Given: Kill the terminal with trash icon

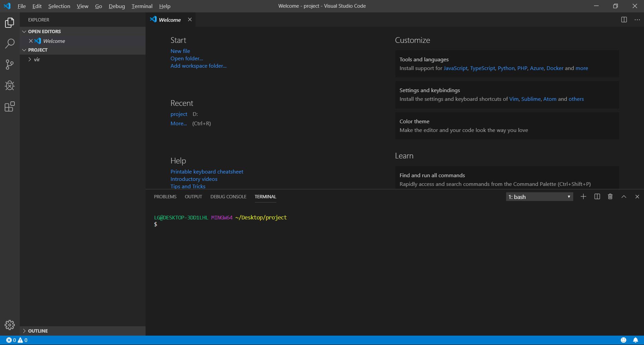Looking at the screenshot, I should [x=610, y=197].
